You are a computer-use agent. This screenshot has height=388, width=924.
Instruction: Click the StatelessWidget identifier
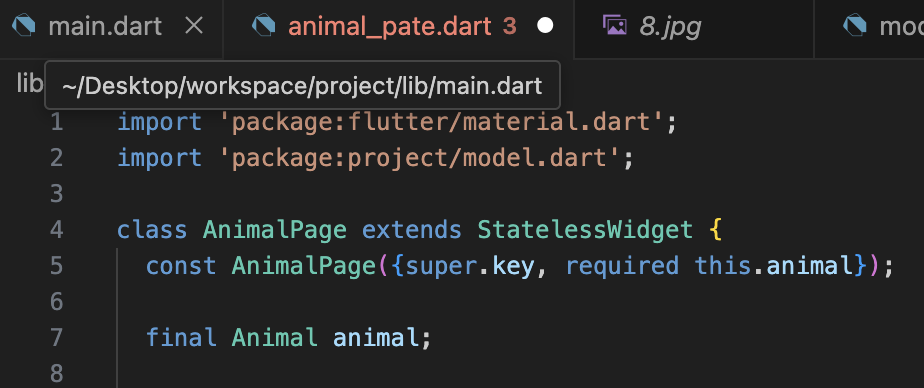click(x=585, y=231)
